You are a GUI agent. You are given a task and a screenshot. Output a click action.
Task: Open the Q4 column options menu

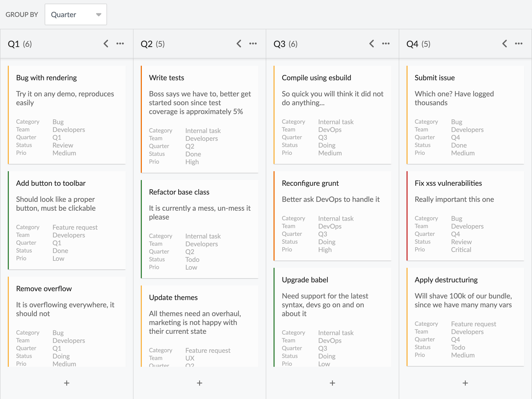tap(519, 44)
